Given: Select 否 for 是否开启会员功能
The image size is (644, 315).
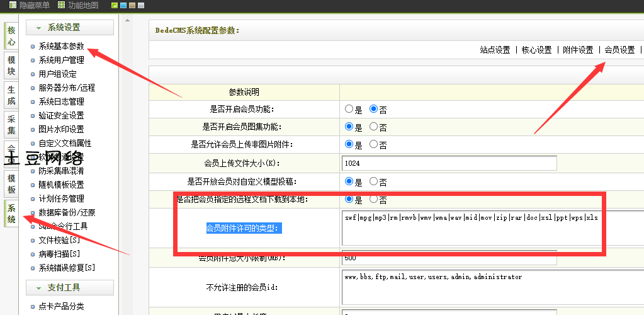Looking at the screenshot, I should tap(373, 109).
